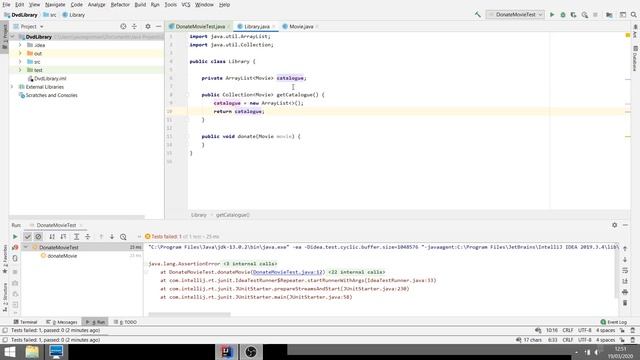Open Windows Start menu
Viewport: 640px width, 360px height.
[x=9, y=352]
